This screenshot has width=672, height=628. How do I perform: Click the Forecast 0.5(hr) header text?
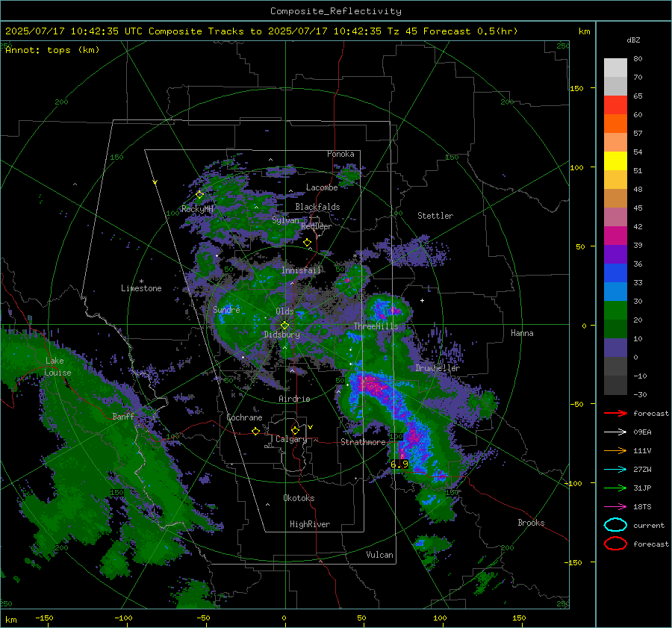(470, 31)
